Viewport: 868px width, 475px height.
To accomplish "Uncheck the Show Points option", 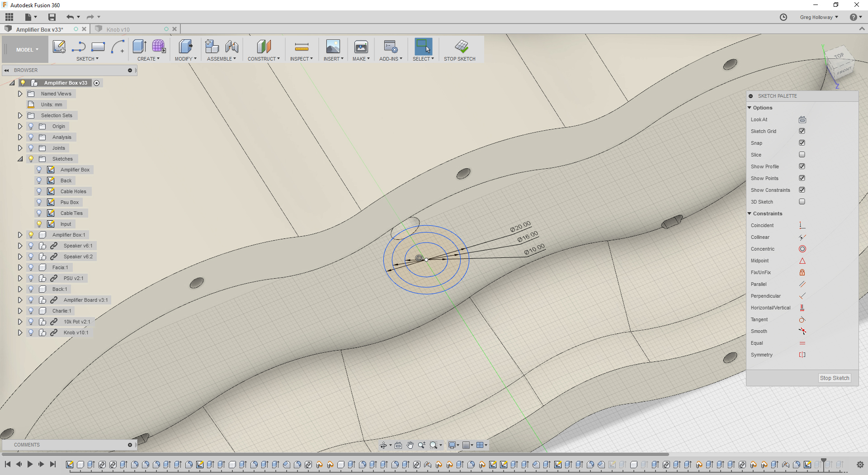I will [x=802, y=178].
